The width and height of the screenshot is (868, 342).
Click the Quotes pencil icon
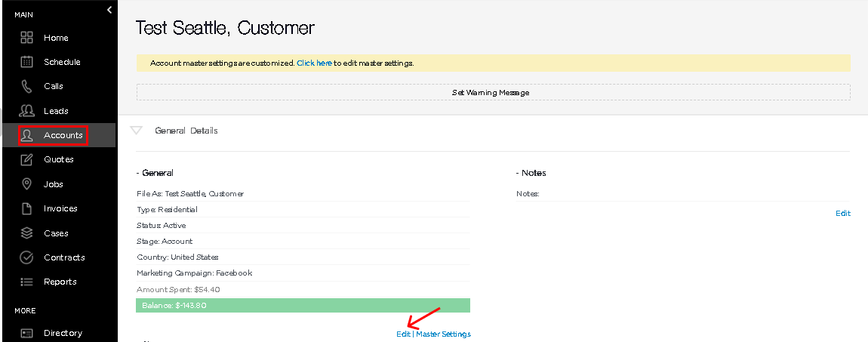tap(26, 159)
